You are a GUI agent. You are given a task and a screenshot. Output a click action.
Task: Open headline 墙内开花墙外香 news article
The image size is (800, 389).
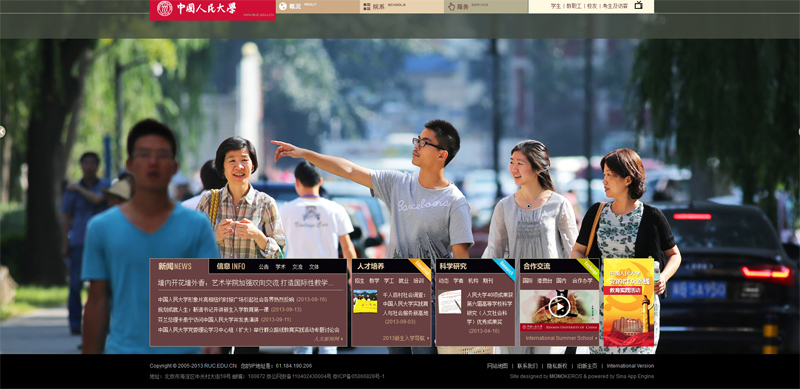(245, 282)
